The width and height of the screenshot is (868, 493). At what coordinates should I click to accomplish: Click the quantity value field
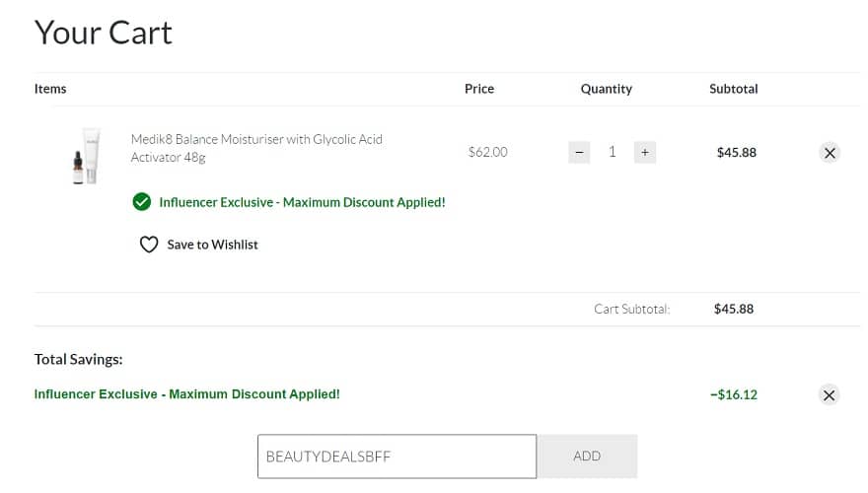pos(613,152)
